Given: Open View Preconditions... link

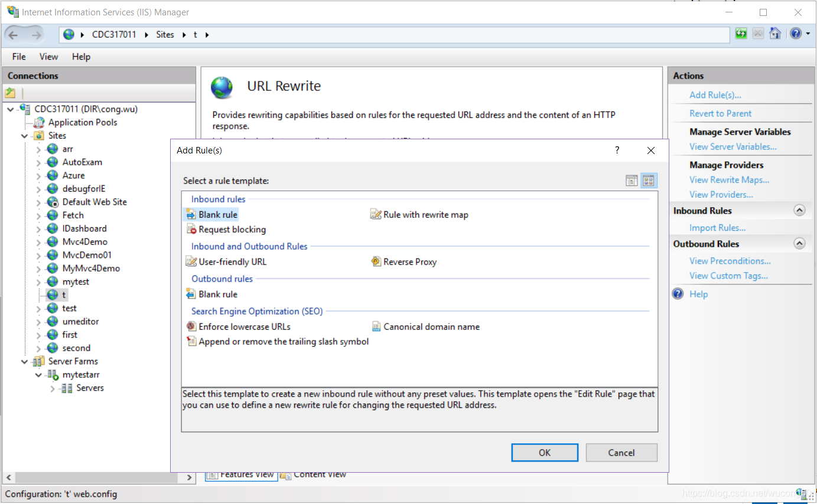Looking at the screenshot, I should pos(730,261).
